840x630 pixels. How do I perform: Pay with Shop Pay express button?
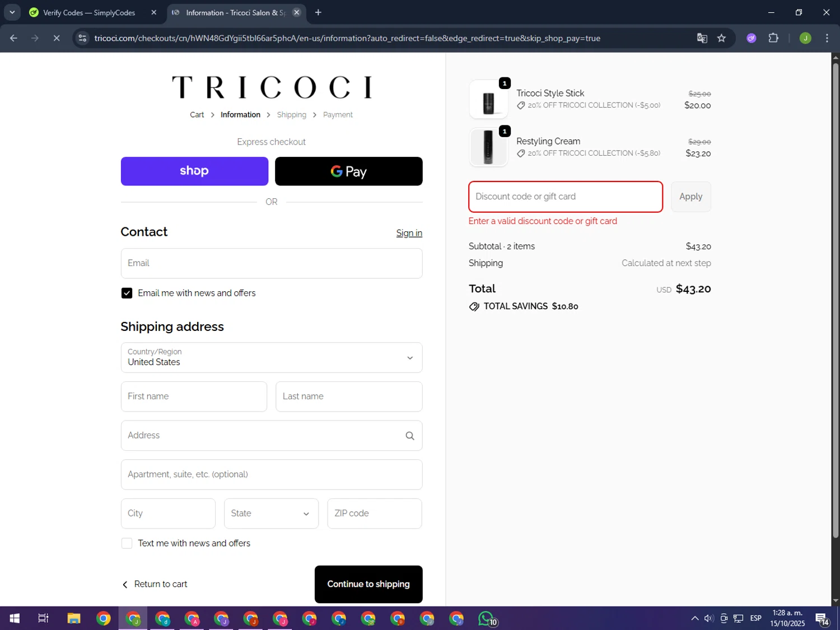coord(194,171)
